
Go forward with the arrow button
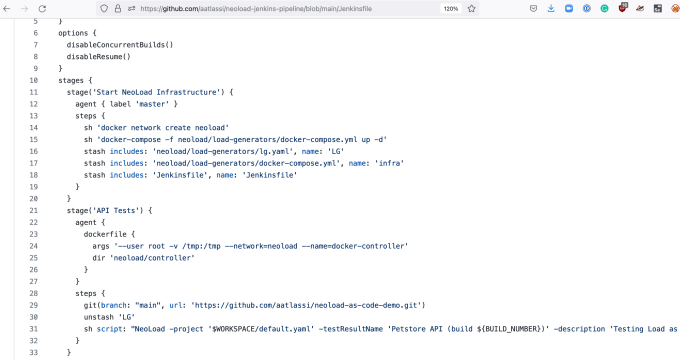[25, 9]
